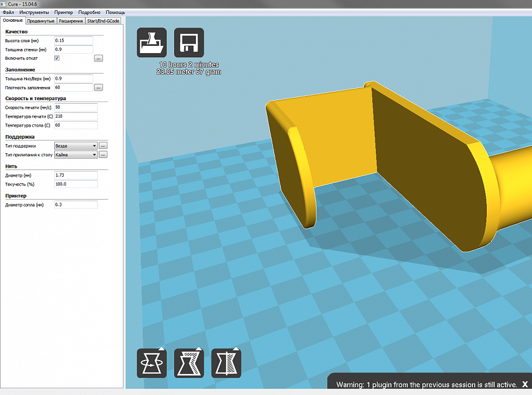Click the Load model icon
532x395 pixels.
click(x=152, y=43)
